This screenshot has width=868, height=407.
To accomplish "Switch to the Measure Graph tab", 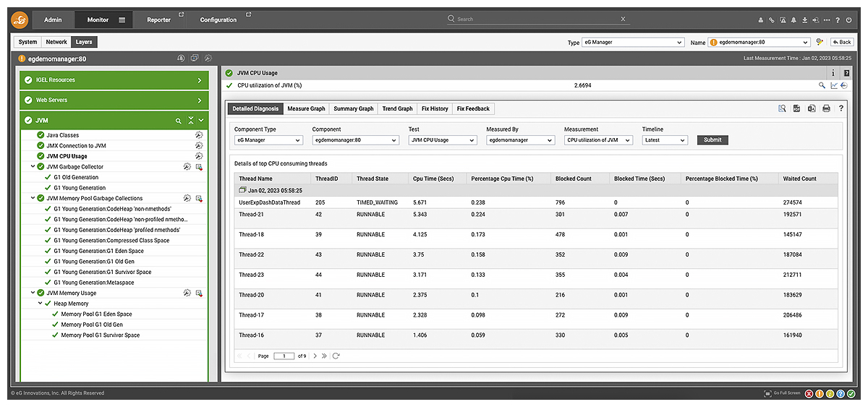I will coord(306,109).
